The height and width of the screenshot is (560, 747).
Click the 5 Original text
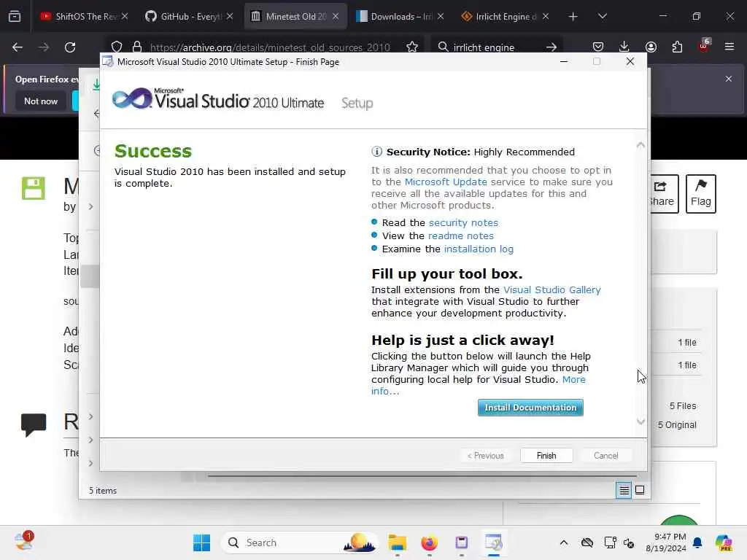tap(677, 425)
